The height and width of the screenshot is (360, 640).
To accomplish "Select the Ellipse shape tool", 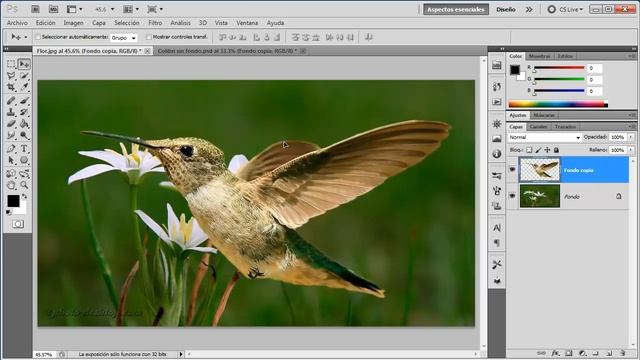I will pos(24,160).
